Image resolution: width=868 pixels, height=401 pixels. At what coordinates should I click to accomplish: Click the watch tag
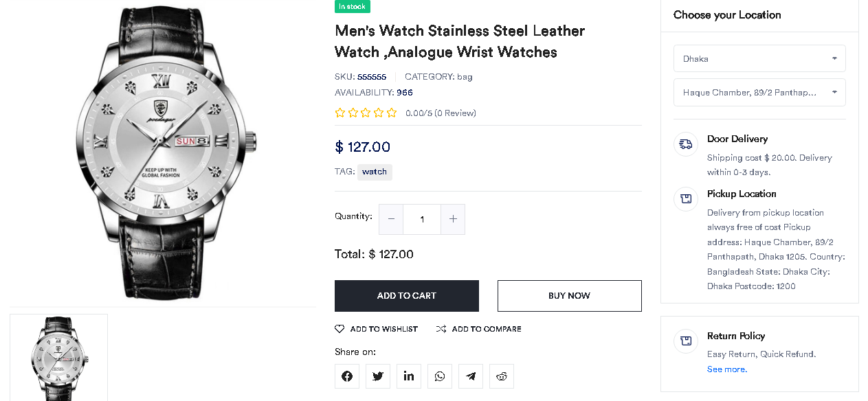coord(375,172)
